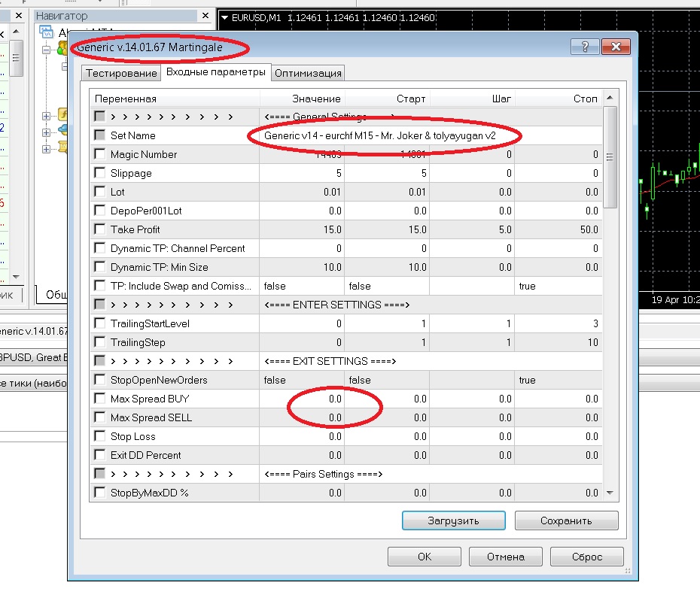Tick the TrailingStep checkbox
The image size is (700, 613).
point(99,341)
